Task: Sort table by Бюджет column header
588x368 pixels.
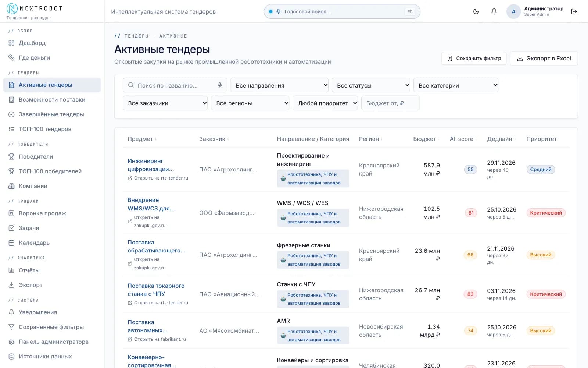Action: tap(426, 139)
